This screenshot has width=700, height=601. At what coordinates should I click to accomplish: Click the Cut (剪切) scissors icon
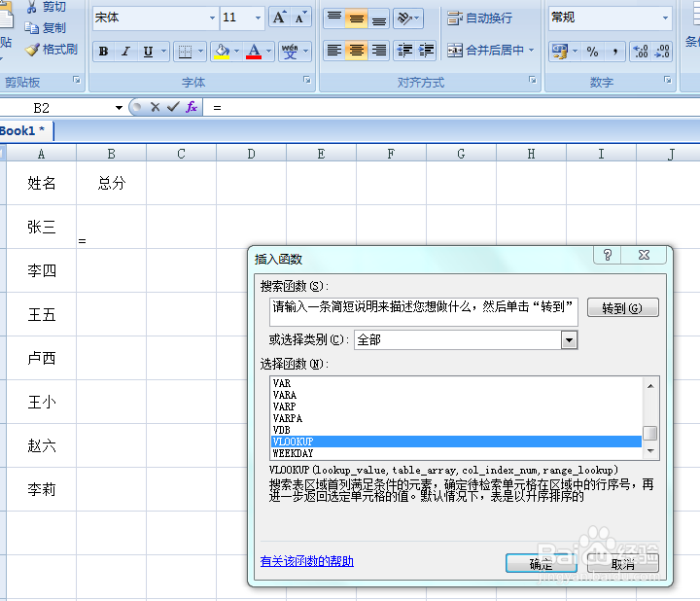31,7
